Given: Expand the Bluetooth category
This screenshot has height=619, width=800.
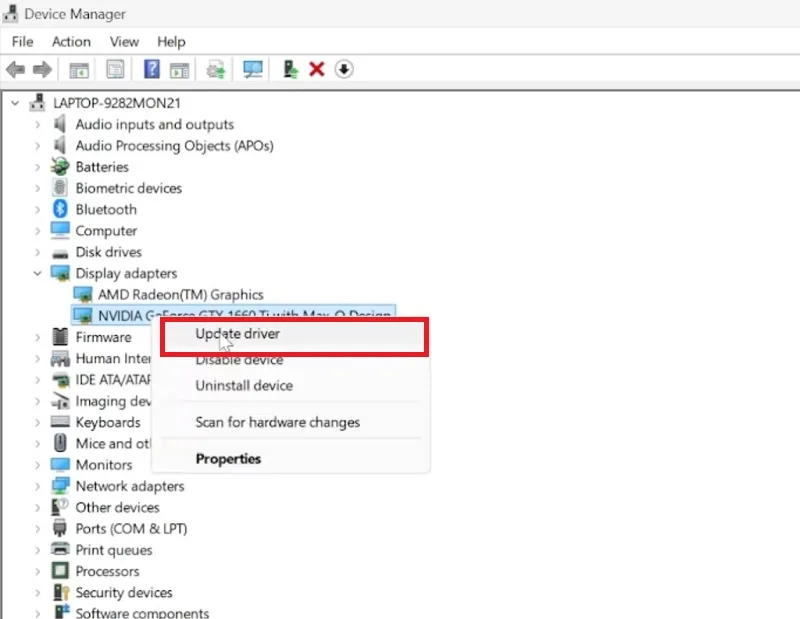Looking at the screenshot, I should 38,209.
